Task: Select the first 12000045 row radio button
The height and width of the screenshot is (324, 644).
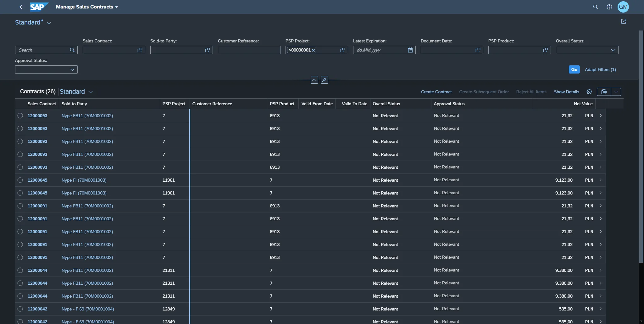Action: pos(20,180)
